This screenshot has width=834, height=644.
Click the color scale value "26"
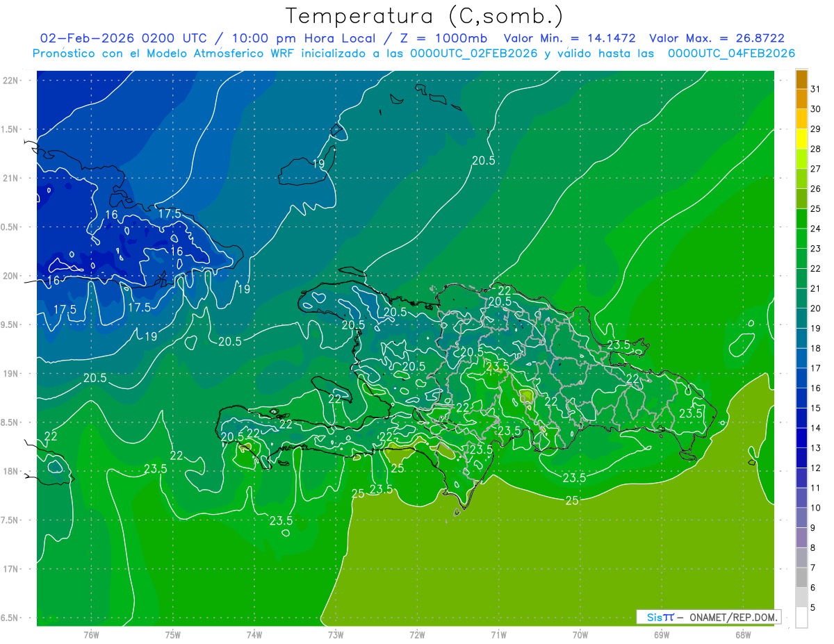(x=816, y=189)
